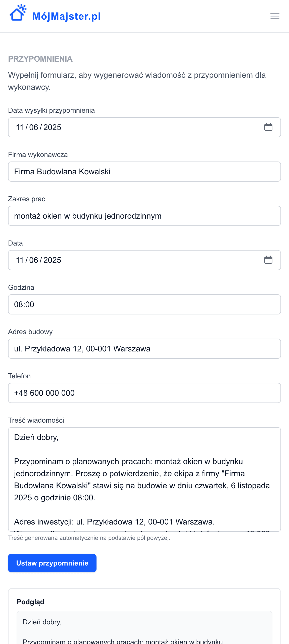Click the house logo icon

[18, 13]
